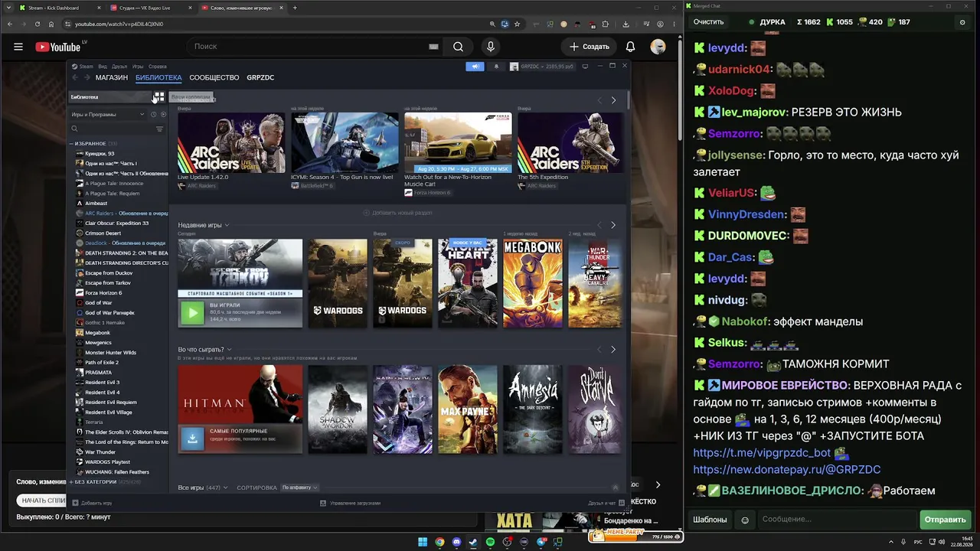Switch Steam to Big Picture mode icon
This screenshot has width=980, height=551.
pyautogui.click(x=585, y=67)
